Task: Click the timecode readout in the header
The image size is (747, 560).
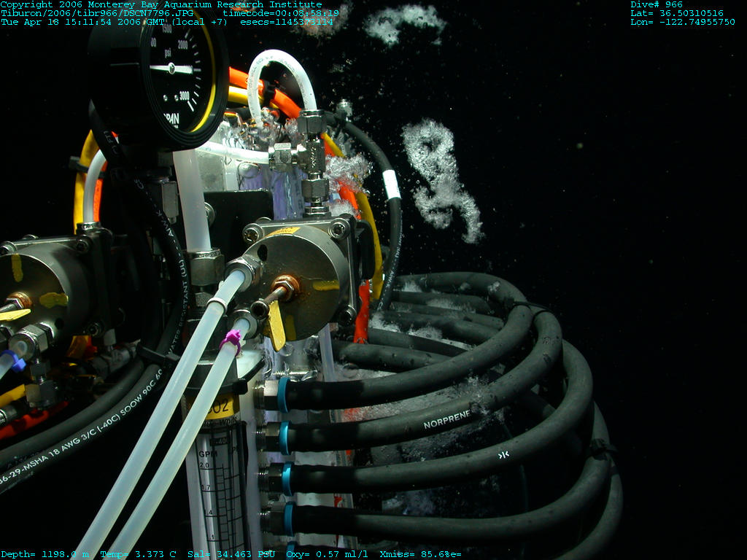Action: (x=281, y=13)
